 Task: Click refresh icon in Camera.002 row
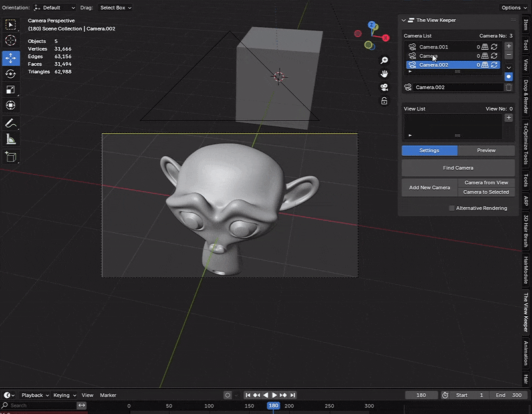click(x=494, y=65)
